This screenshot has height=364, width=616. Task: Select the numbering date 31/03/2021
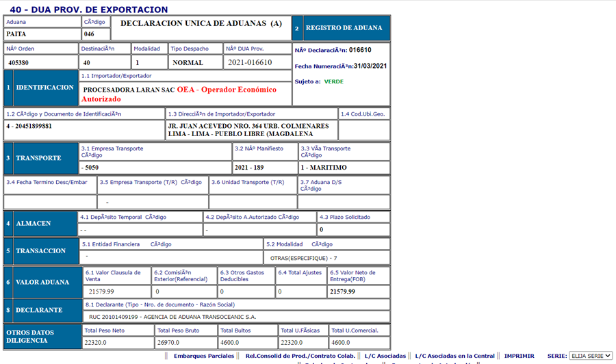coord(370,66)
